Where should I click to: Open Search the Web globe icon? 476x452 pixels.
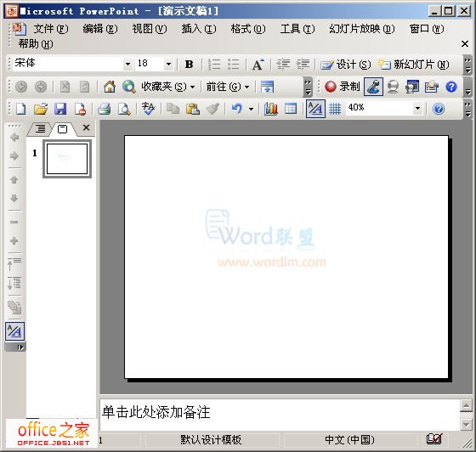(x=129, y=87)
